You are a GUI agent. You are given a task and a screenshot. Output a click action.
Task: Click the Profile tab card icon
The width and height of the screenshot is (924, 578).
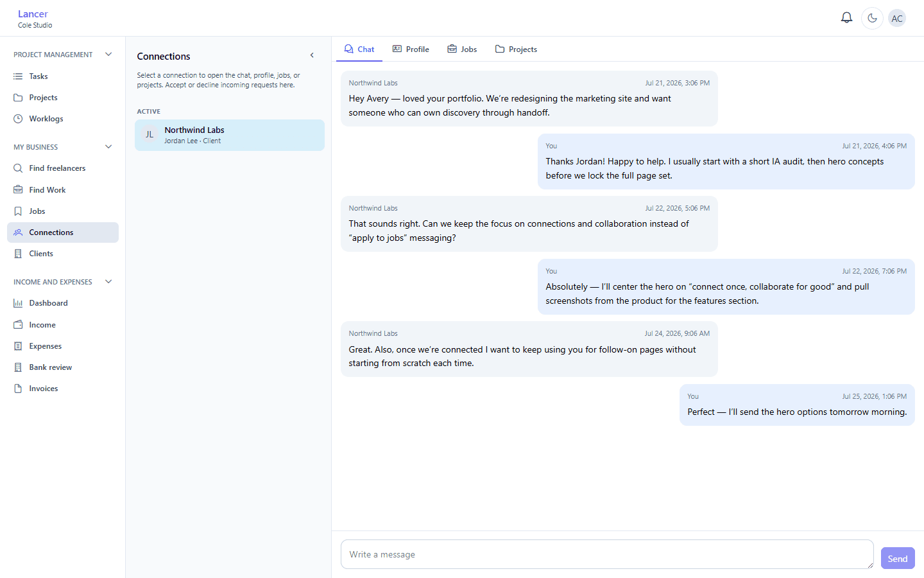[x=397, y=49]
